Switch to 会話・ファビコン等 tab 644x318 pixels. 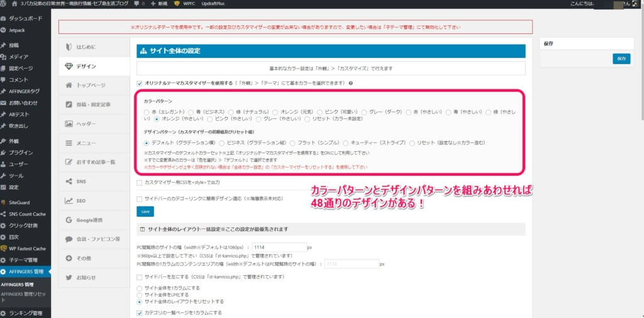[94, 239]
